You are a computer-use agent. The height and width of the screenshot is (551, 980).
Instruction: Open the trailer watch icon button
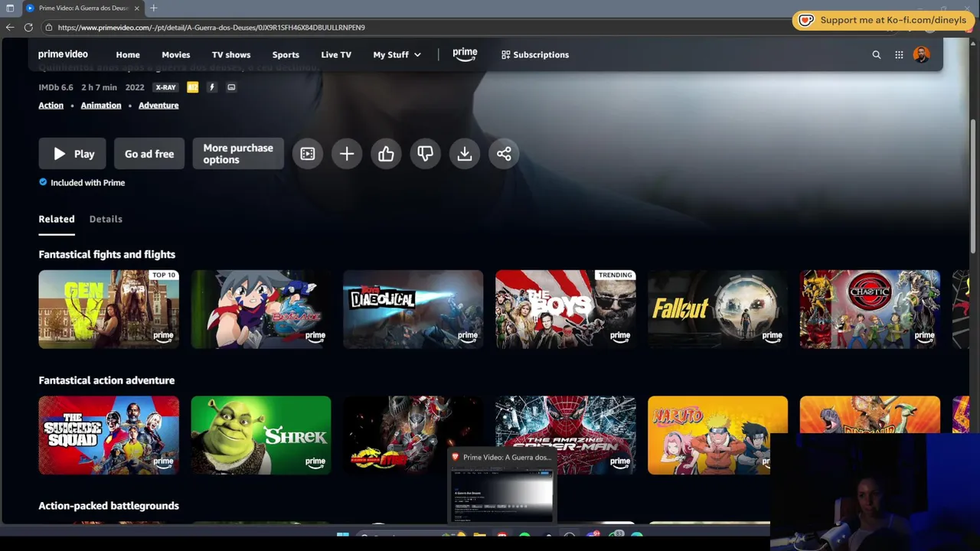click(x=308, y=154)
